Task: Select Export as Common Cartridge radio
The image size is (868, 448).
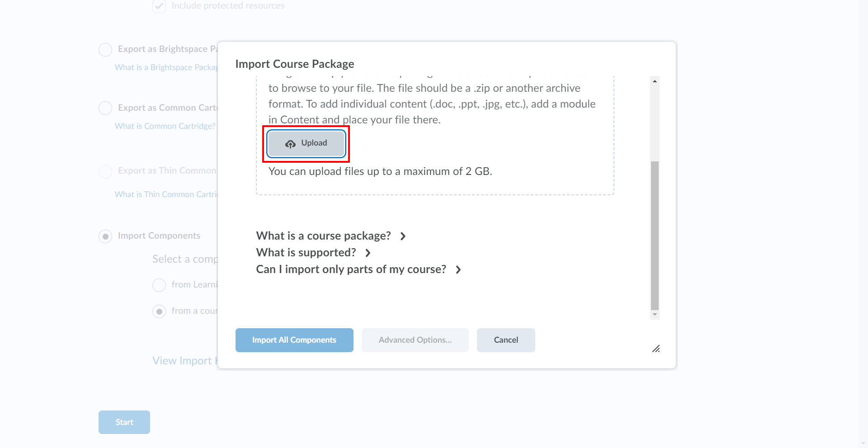Action: [x=105, y=108]
